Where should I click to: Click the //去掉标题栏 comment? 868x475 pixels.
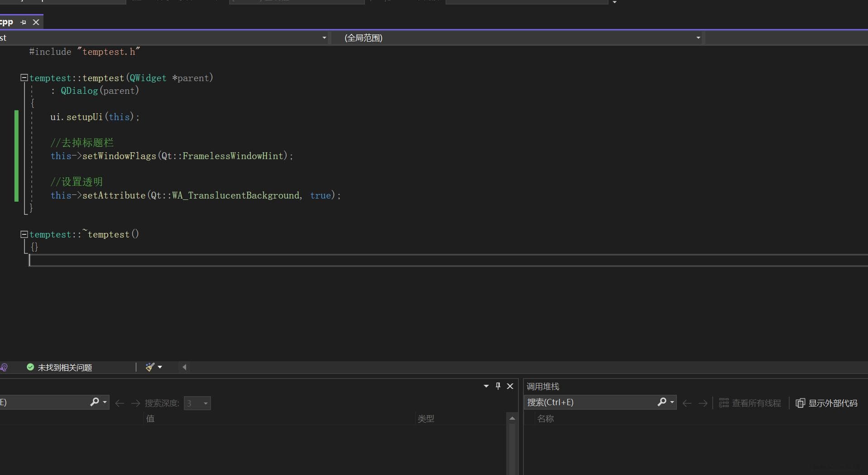[82, 143]
